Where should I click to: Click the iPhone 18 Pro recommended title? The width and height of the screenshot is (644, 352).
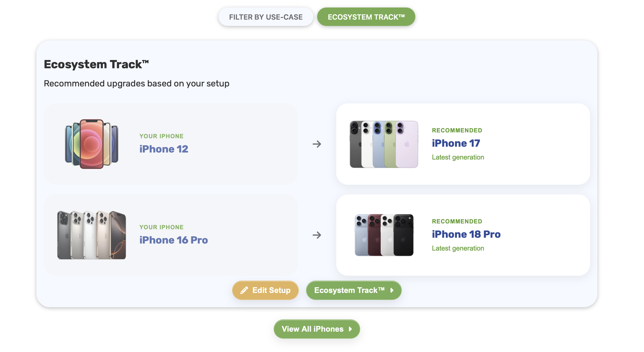[466, 234]
